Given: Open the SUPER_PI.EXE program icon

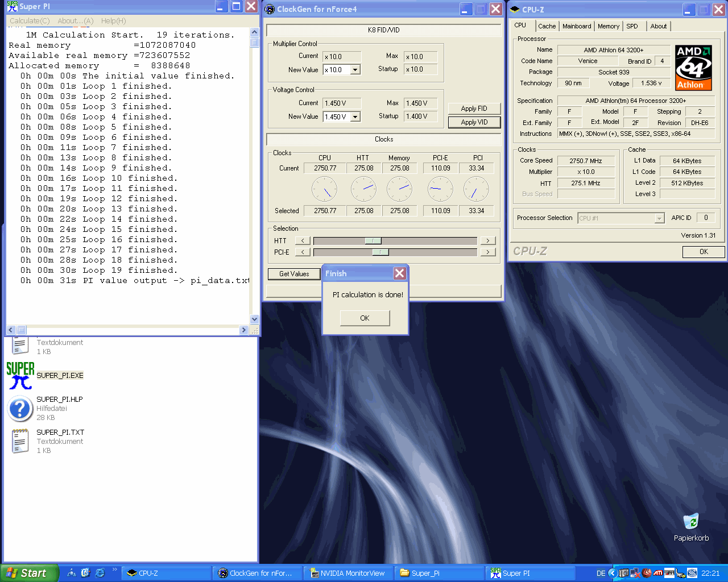Looking at the screenshot, I should [x=20, y=376].
